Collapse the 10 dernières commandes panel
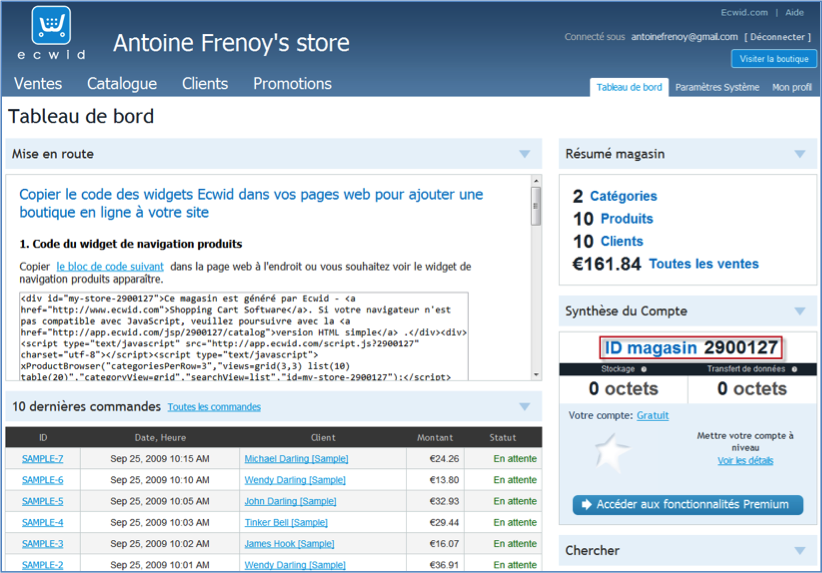Screen dimensions: 822x573 pyautogui.click(x=524, y=407)
